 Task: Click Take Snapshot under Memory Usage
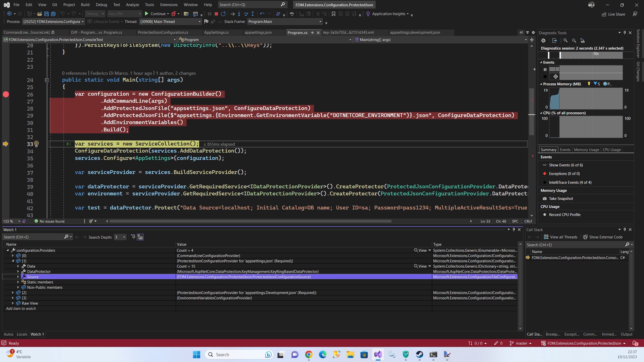[x=561, y=199]
